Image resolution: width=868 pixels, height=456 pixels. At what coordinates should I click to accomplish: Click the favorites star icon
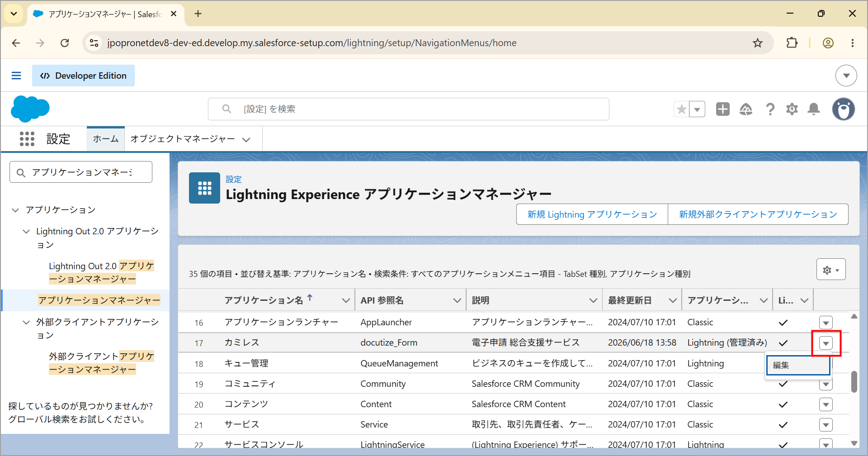click(x=682, y=109)
